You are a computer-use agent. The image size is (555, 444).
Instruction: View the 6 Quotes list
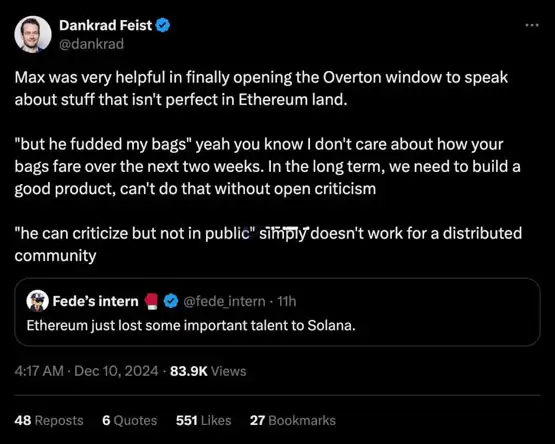(130, 420)
